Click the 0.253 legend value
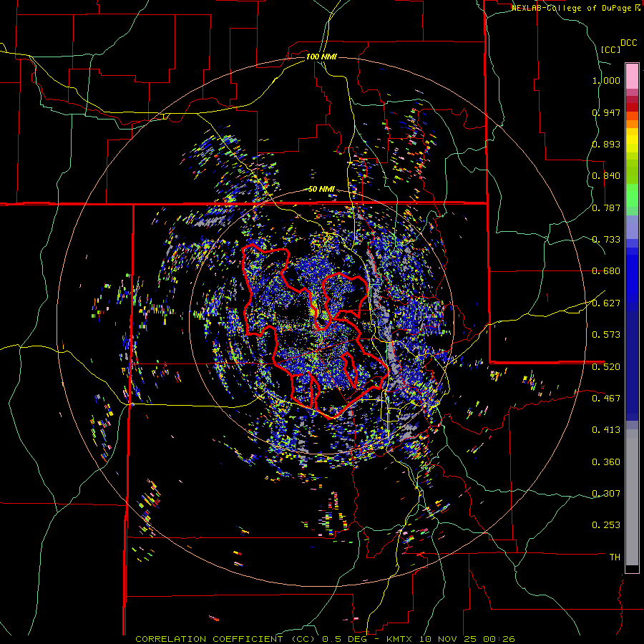Image resolution: width=644 pixels, height=644 pixels. coord(606,525)
